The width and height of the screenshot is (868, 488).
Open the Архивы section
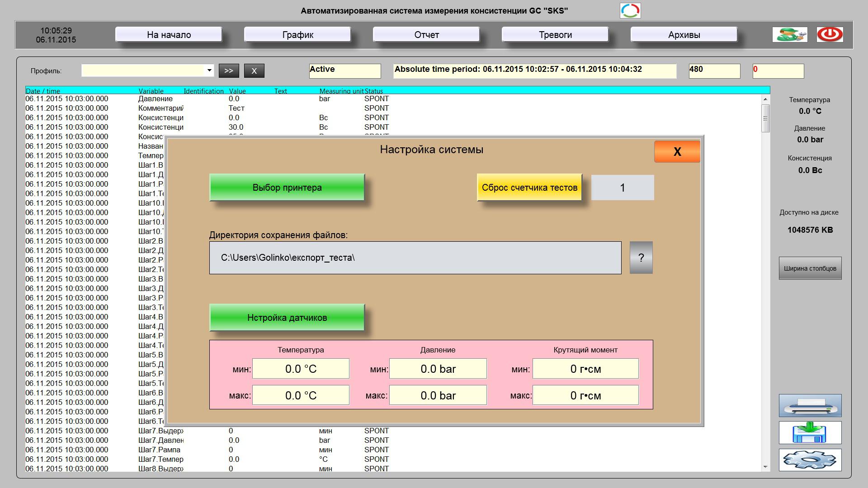(x=684, y=35)
